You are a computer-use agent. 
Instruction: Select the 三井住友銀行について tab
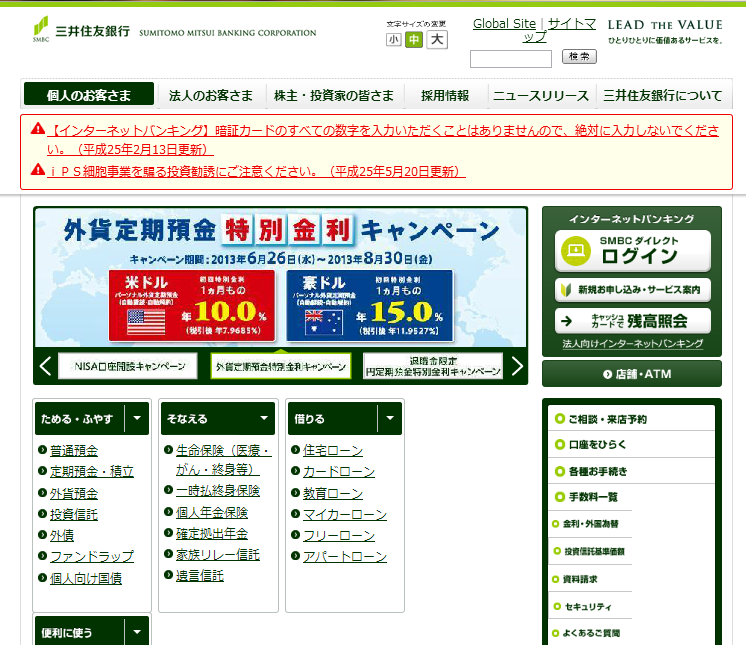point(662,95)
